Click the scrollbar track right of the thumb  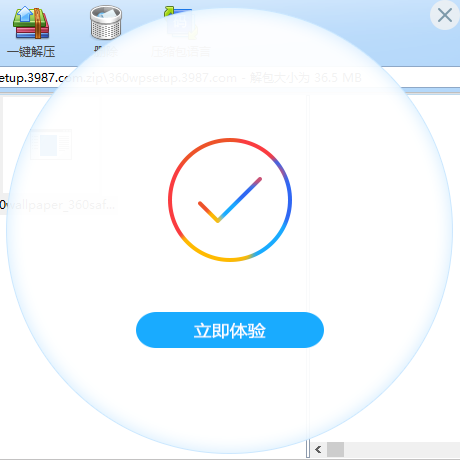(x=402, y=449)
